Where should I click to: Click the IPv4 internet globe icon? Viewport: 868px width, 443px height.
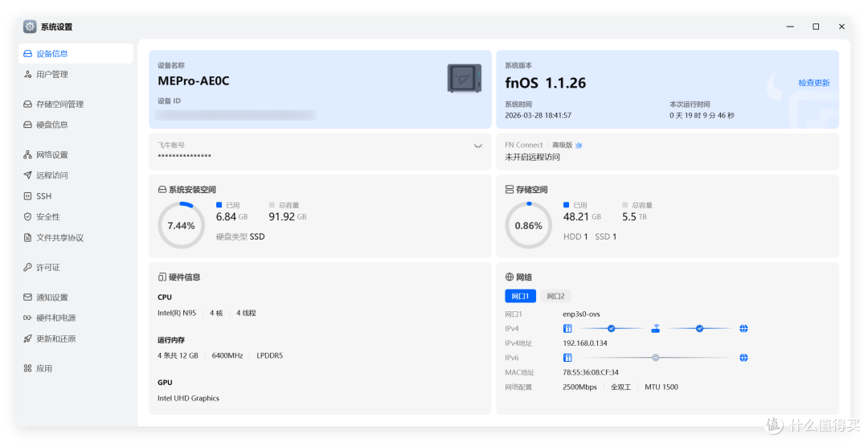743,328
